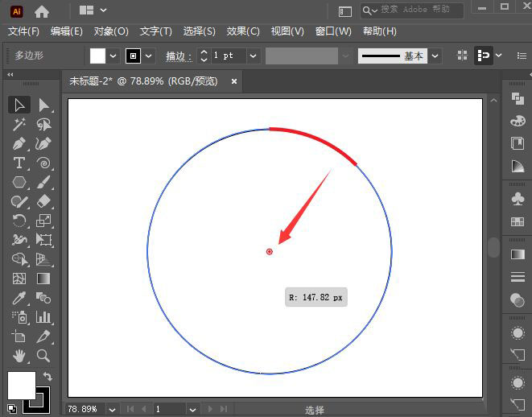This screenshot has height=417, width=532.
Task: Swap fill and stroke colors
Action: pyautogui.click(x=47, y=376)
